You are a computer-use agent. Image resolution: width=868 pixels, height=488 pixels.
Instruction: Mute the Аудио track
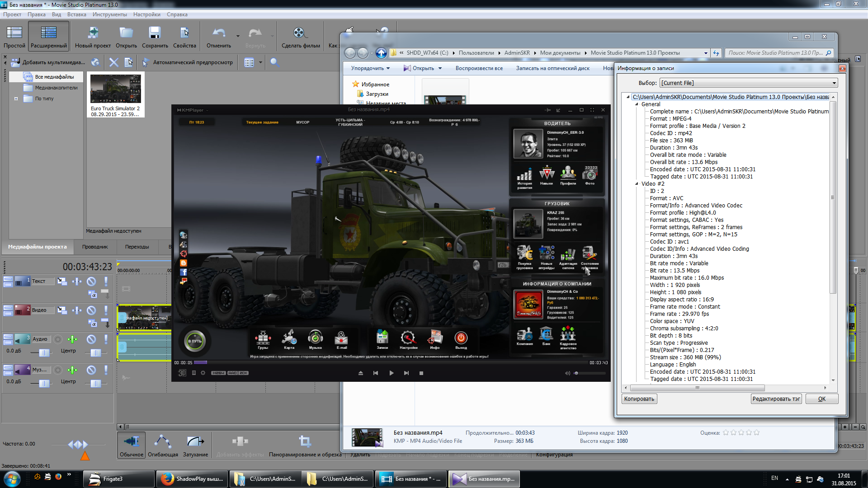click(91, 339)
